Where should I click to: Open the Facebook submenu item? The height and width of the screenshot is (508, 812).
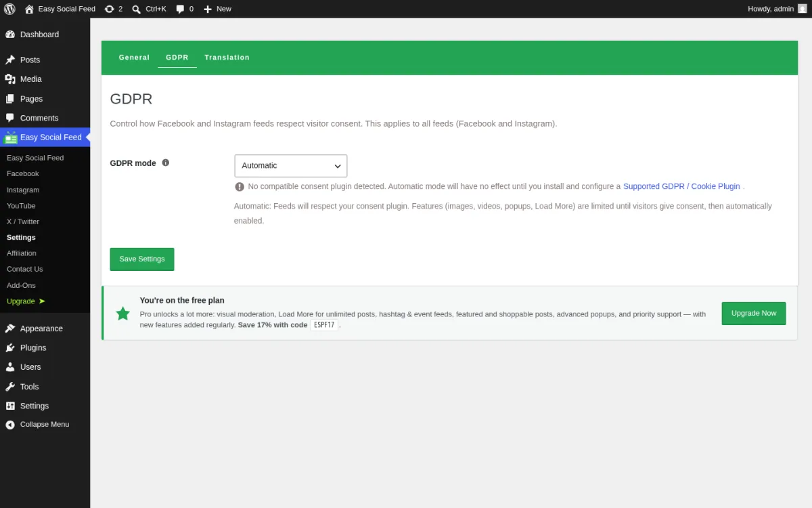tap(23, 174)
